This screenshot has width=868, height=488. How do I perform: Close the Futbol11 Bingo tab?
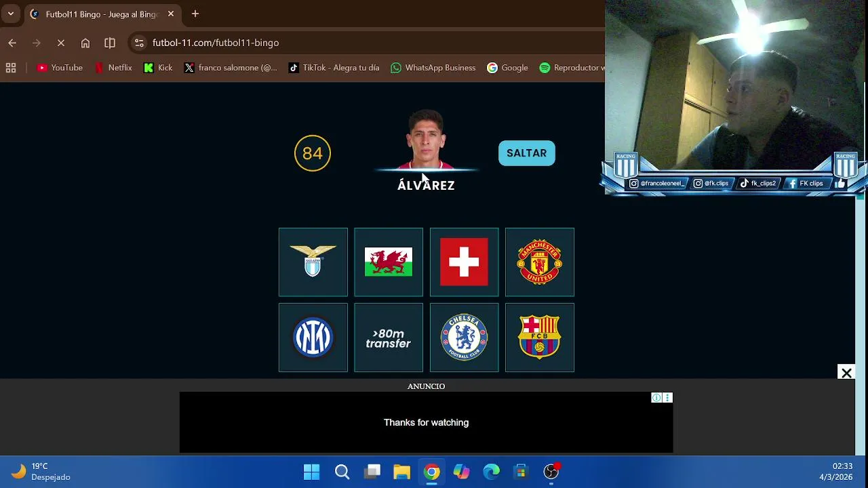tap(171, 14)
